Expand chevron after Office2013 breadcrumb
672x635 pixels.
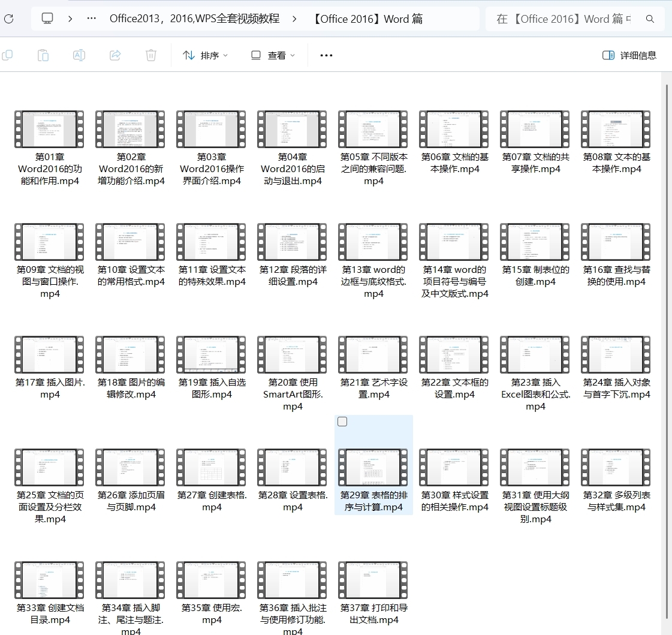(x=294, y=19)
